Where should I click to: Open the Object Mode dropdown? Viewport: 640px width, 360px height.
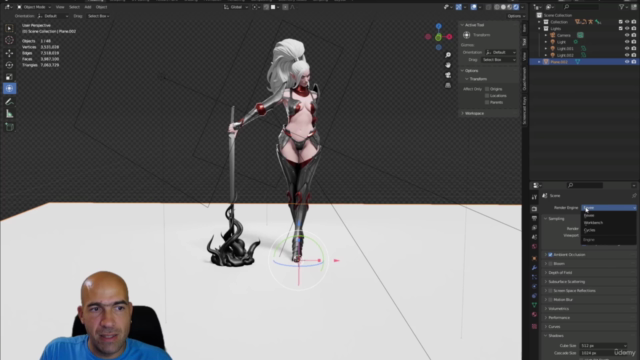pos(34,7)
